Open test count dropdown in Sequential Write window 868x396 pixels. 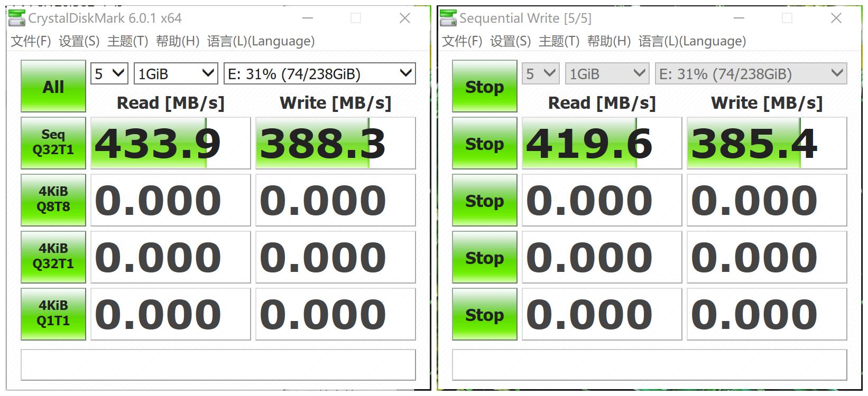pyautogui.click(x=541, y=73)
